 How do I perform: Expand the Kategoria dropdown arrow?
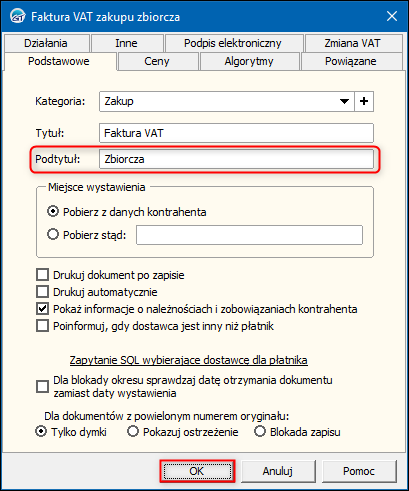tap(344, 101)
